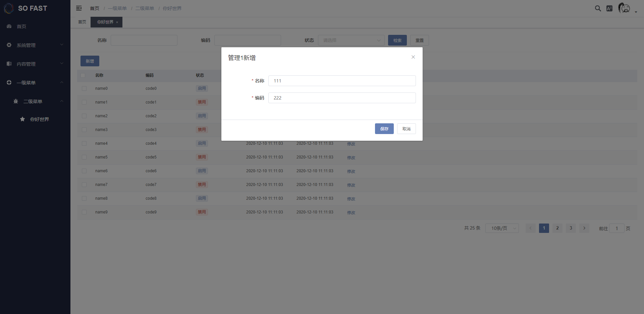Image resolution: width=644 pixels, height=314 pixels.
Task: Click the gear icon for 系统管理
Action: [x=9, y=45]
